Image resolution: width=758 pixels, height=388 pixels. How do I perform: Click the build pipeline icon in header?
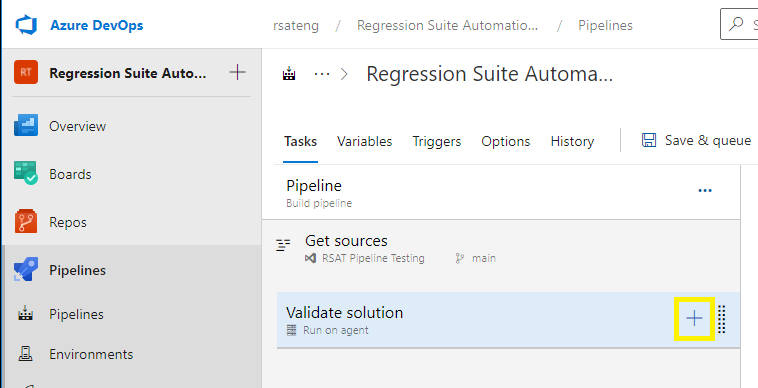(x=289, y=74)
